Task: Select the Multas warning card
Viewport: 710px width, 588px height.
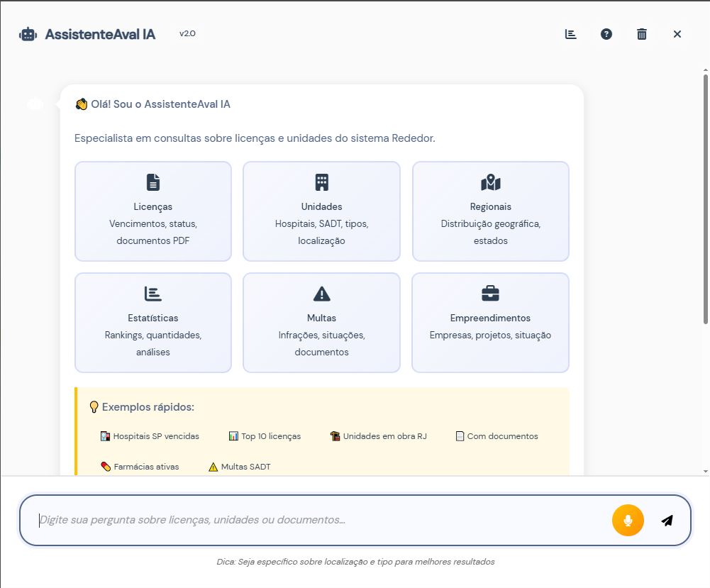Action: tap(321, 323)
